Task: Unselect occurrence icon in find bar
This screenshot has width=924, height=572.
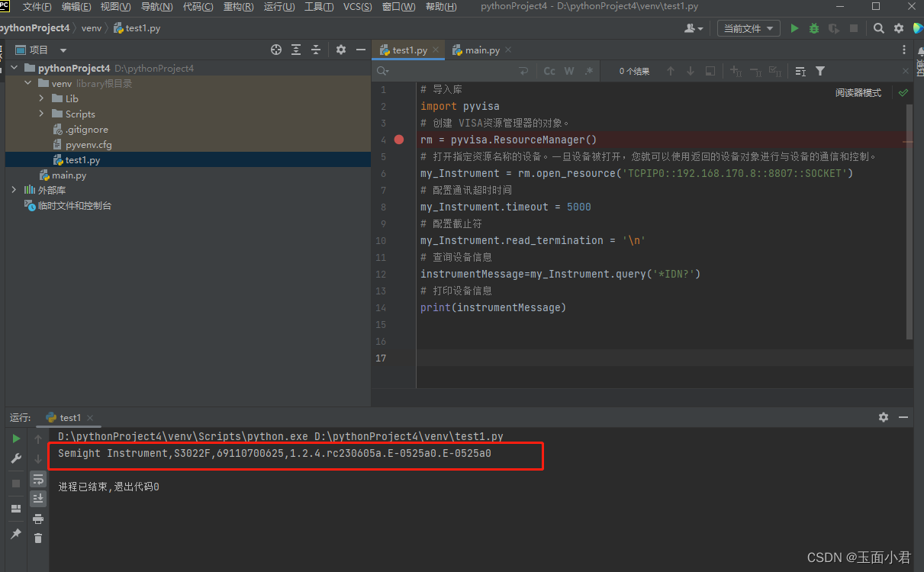Action: tap(756, 71)
